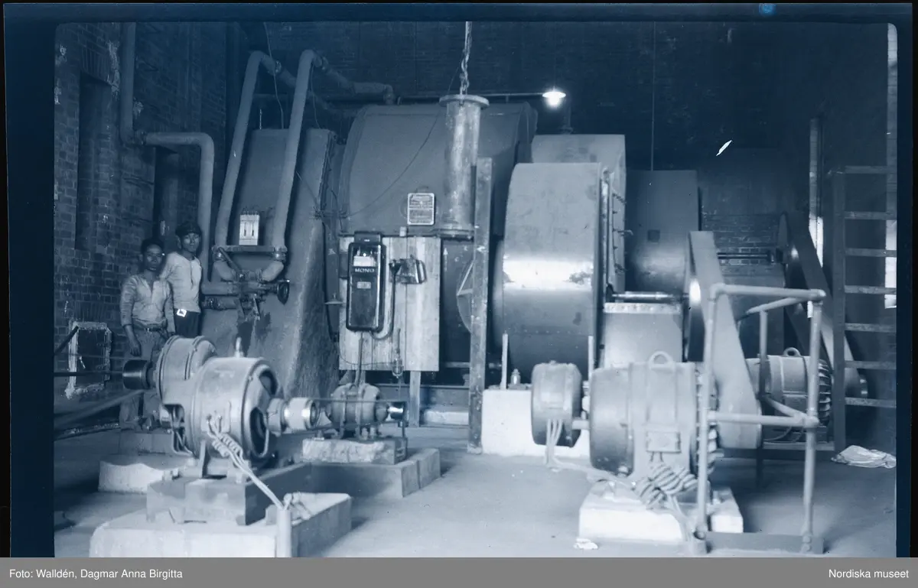
Task: Click the white cloth on the floor
Action: [x=864, y=456]
